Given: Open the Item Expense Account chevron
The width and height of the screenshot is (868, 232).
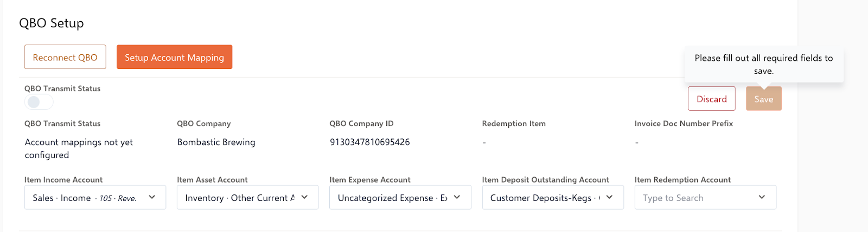Looking at the screenshot, I should point(457,197).
